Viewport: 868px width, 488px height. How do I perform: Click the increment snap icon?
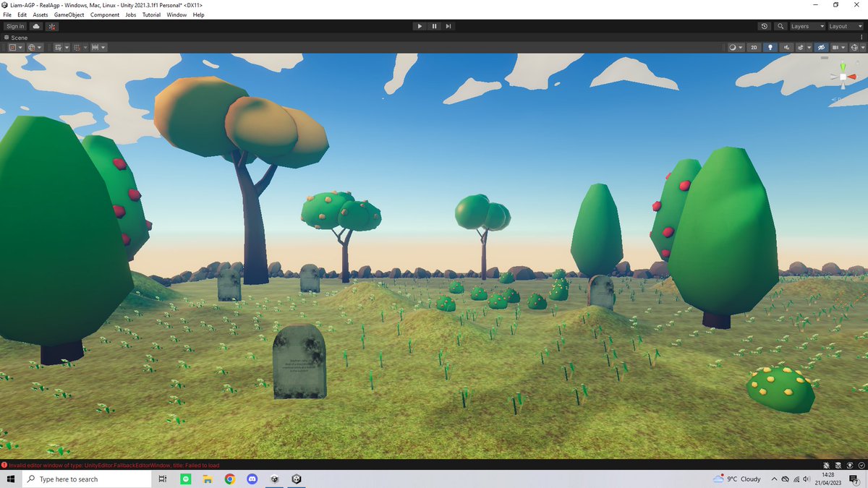(x=95, y=47)
